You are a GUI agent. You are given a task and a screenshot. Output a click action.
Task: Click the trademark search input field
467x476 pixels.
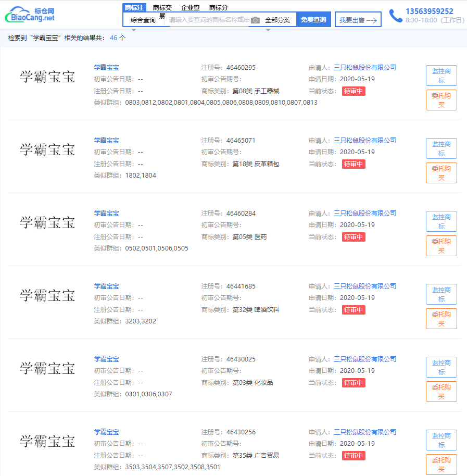209,20
